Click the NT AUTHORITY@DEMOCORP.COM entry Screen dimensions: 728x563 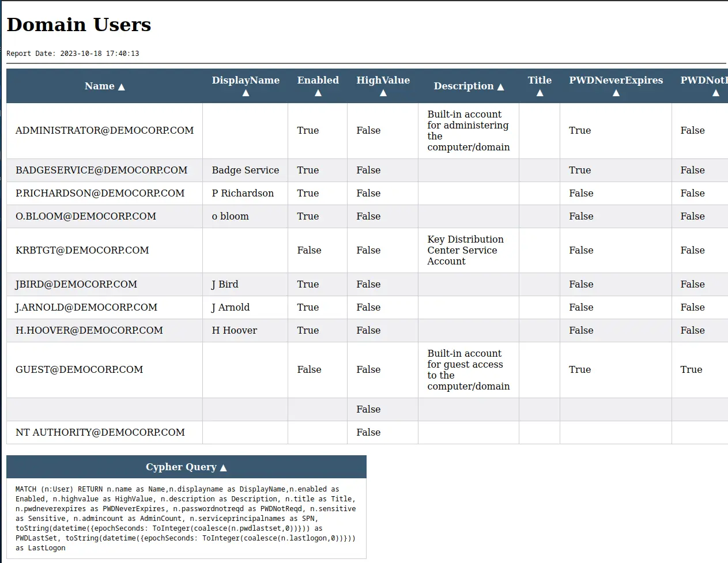click(100, 432)
